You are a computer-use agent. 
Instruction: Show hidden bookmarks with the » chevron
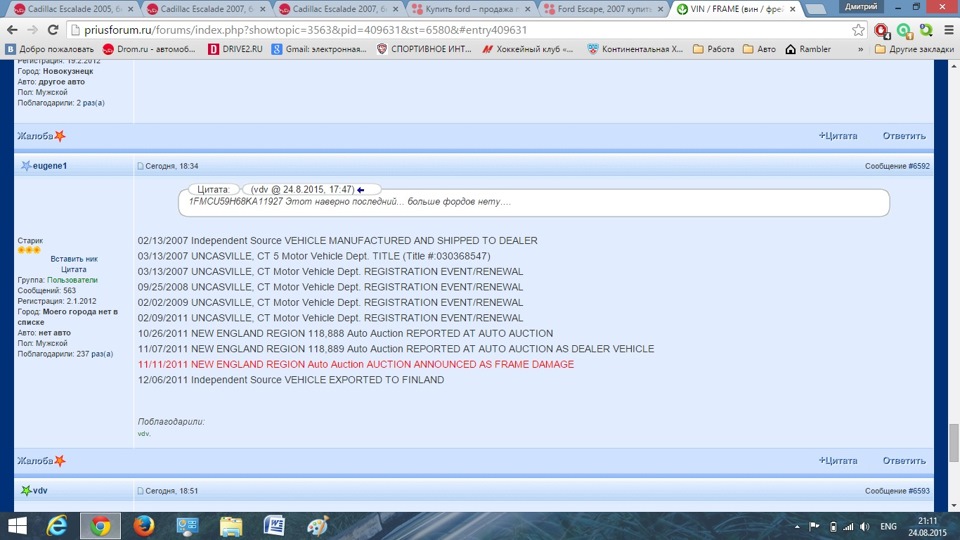(860, 49)
